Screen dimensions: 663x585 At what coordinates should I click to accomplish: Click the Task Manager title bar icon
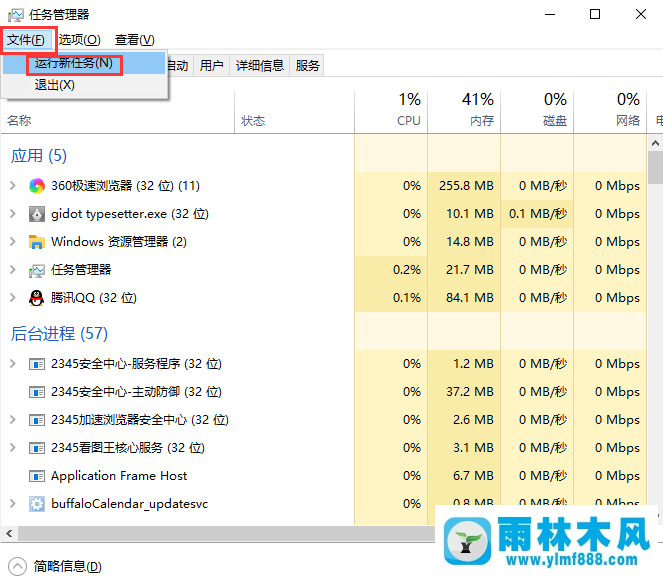[x=16, y=15]
